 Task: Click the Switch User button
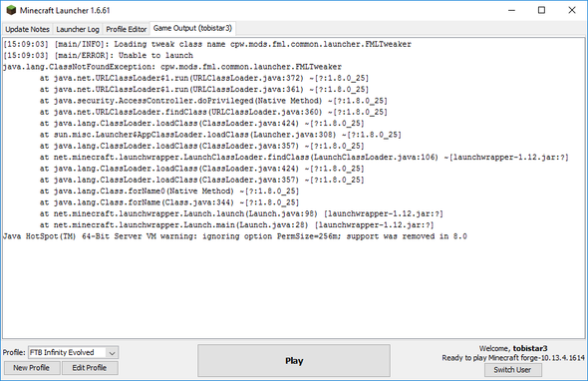coord(512,370)
